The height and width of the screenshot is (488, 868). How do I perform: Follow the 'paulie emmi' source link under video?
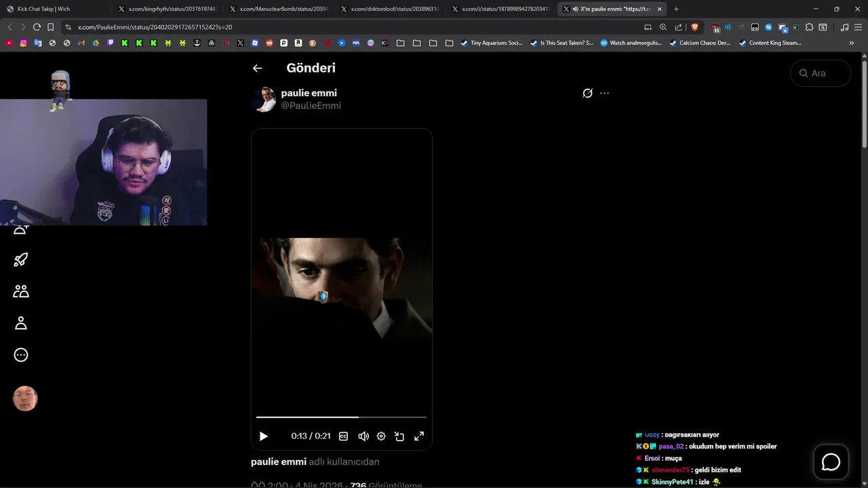[x=279, y=462]
